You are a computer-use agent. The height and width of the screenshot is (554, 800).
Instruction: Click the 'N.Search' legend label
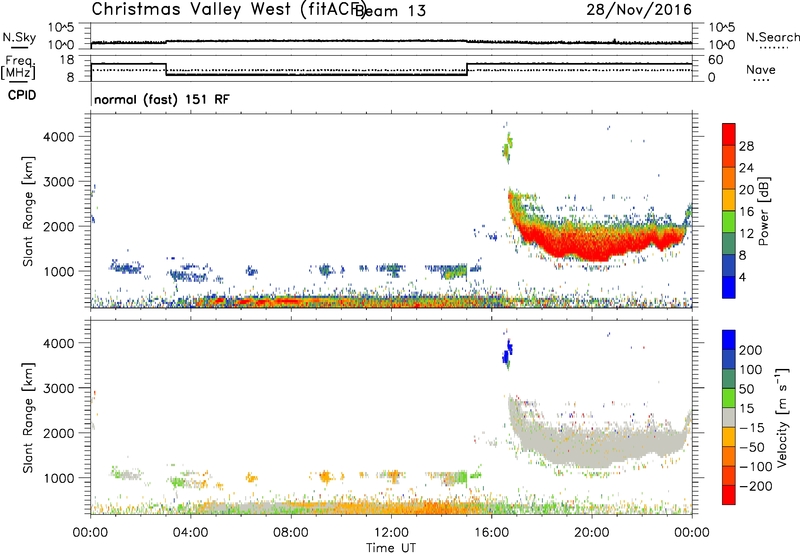[773, 37]
